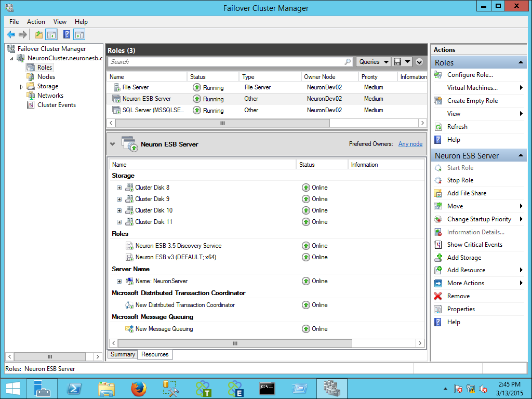Select New Message Queuing resource
The width and height of the screenshot is (532, 399).
click(164, 329)
